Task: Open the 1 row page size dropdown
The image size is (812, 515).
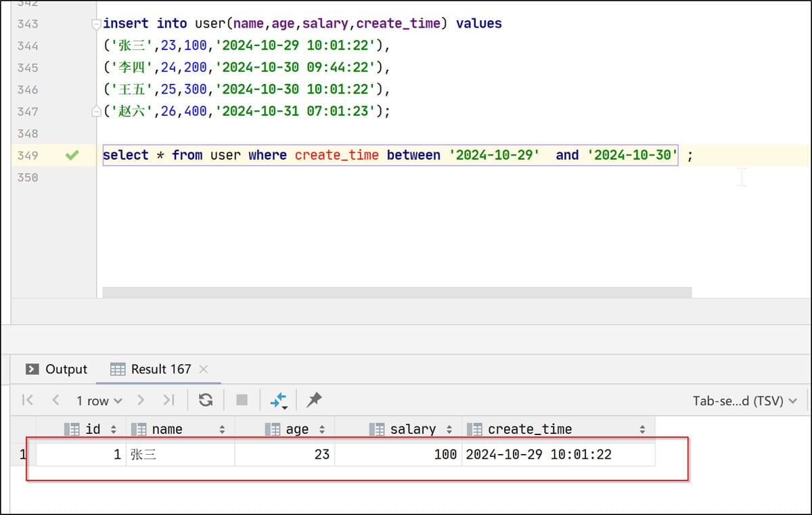Action: click(99, 401)
